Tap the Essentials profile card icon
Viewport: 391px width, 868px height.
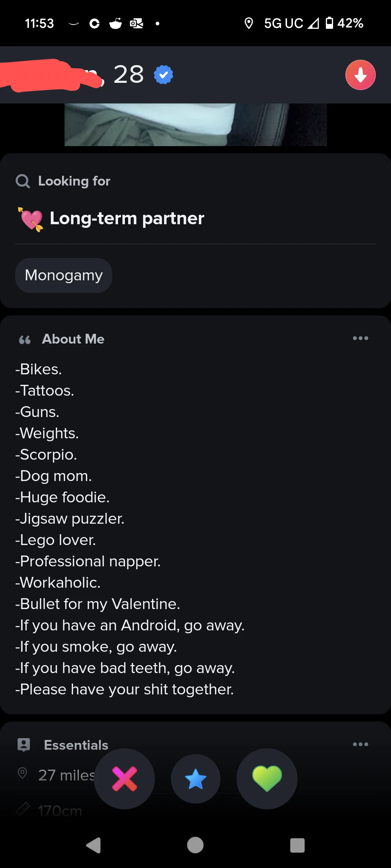pos(24,745)
